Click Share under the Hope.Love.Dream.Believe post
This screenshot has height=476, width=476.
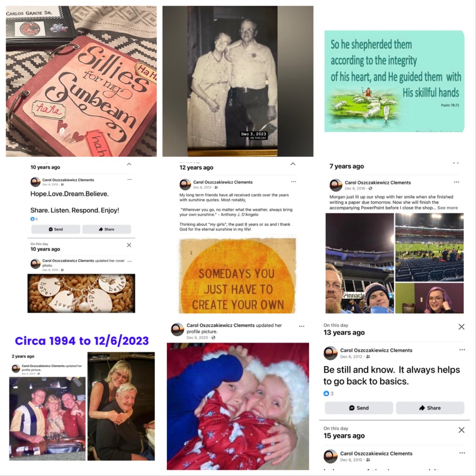106,229
